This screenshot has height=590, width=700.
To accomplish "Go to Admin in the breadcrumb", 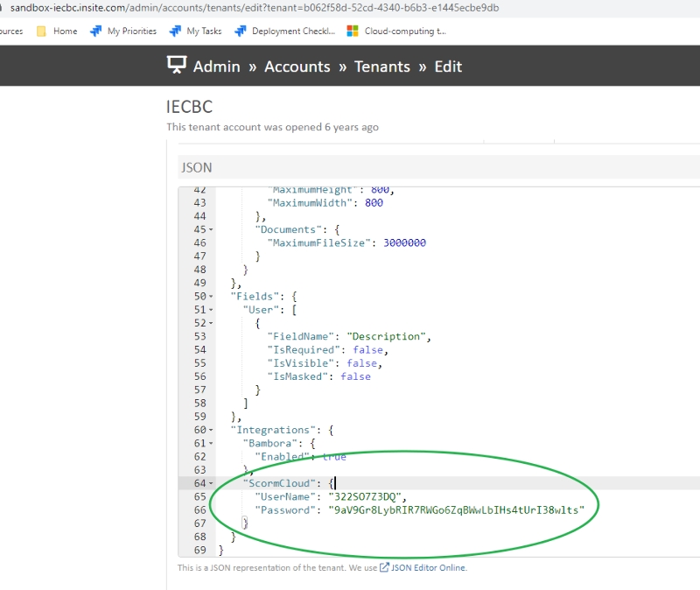I will 216,67.
